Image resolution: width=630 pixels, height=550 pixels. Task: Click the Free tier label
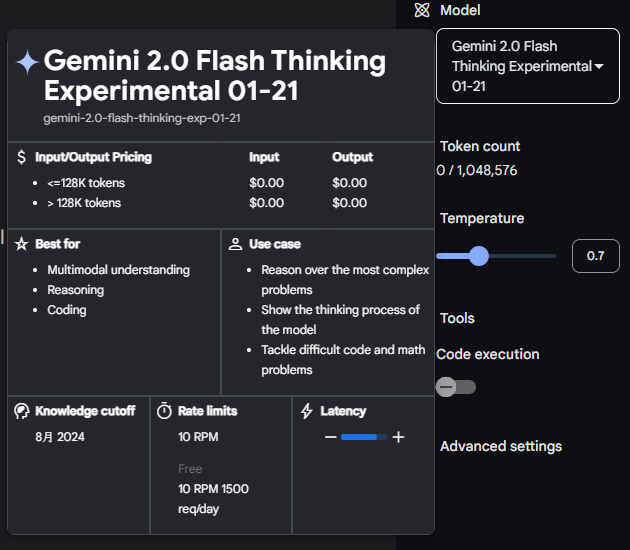click(x=190, y=468)
